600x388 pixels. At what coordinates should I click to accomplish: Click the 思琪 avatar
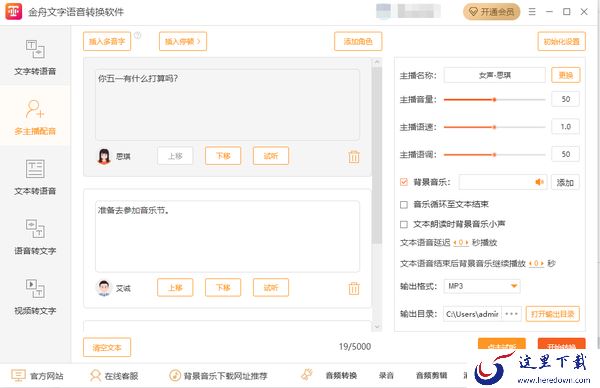coord(104,156)
